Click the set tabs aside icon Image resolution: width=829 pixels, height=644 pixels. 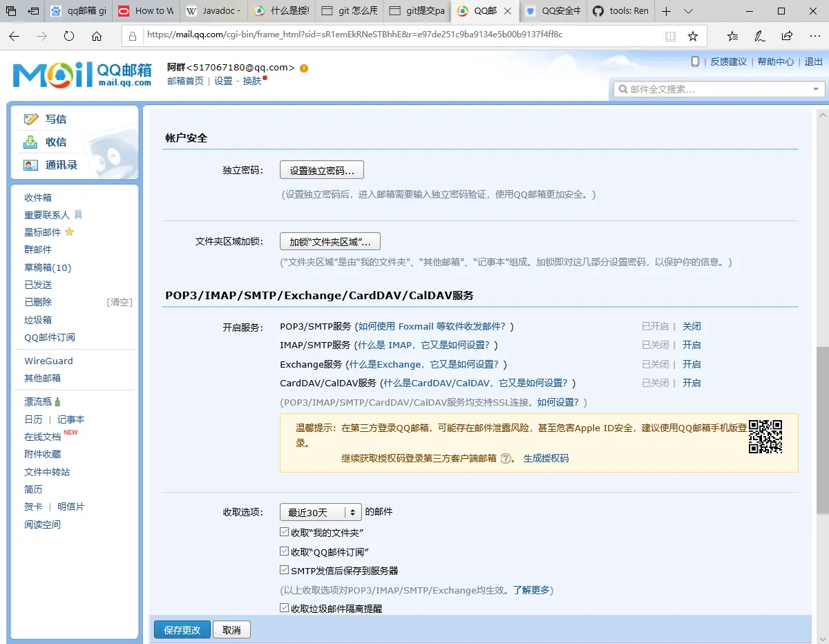[33, 11]
